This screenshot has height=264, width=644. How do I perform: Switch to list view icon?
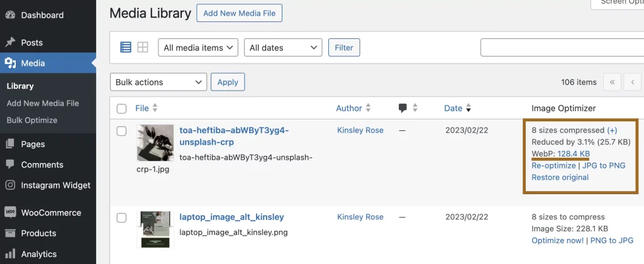pos(126,47)
